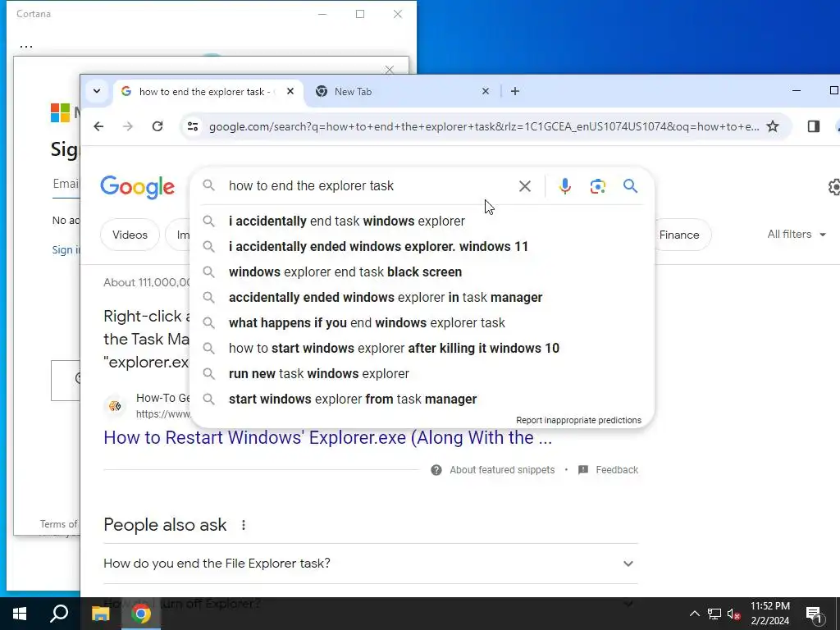Open a new Chrome tab with plus

515,91
